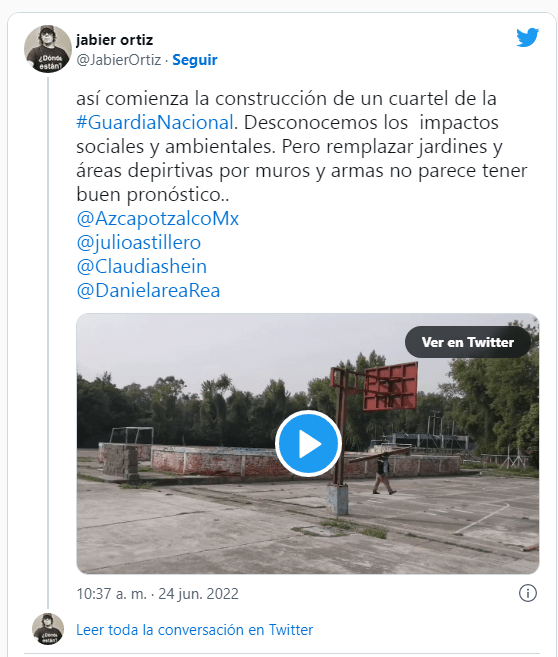The width and height of the screenshot is (558, 657).
Task: Click the @JabierOrtiz handle
Action: point(119,60)
